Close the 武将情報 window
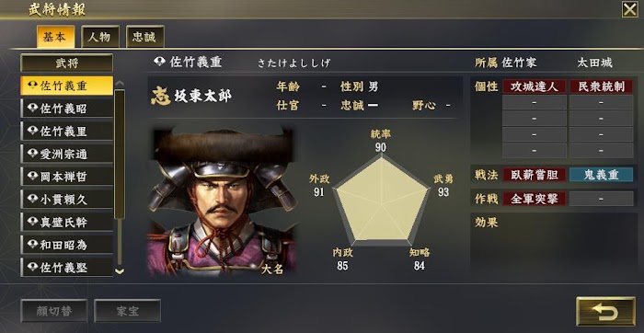 pyautogui.click(x=629, y=9)
